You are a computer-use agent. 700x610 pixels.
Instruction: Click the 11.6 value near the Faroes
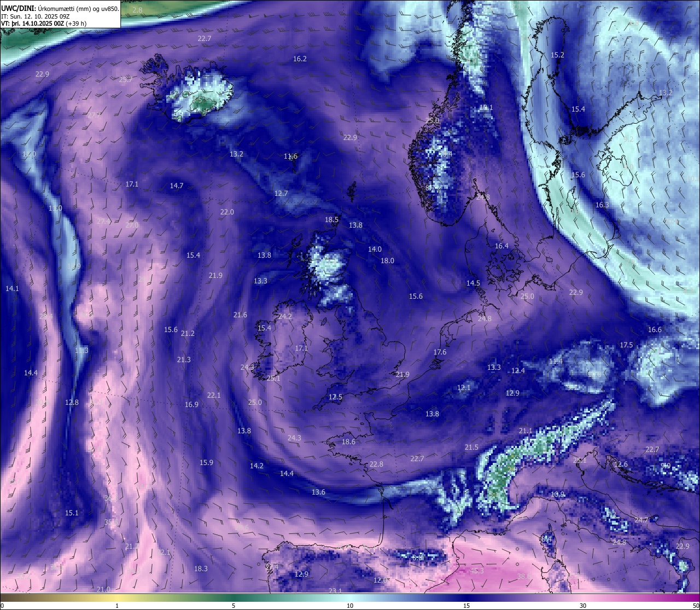pyautogui.click(x=290, y=156)
